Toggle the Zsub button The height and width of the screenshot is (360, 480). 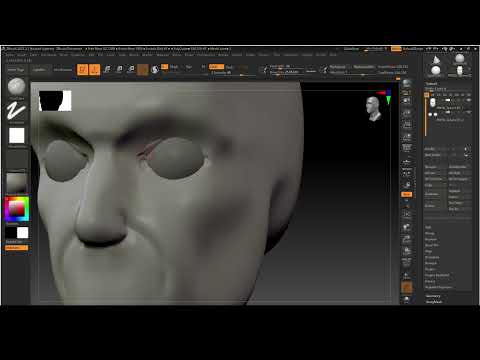pyautogui.click(x=230, y=67)
